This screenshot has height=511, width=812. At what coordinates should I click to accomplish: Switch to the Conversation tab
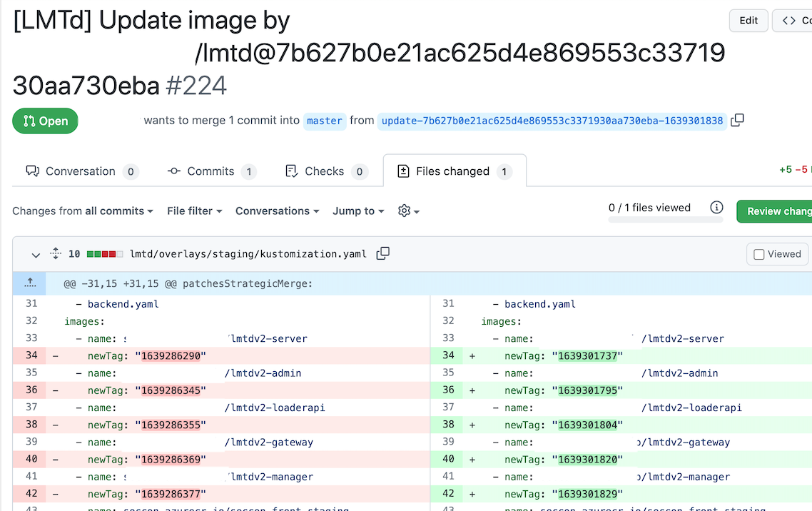81,171
